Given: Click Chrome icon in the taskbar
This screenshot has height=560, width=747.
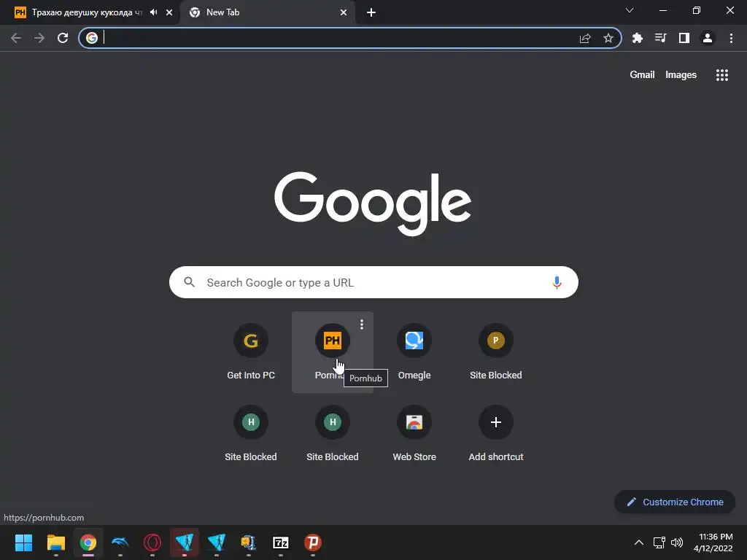Looking at the screenshot, I should point(88,542).
